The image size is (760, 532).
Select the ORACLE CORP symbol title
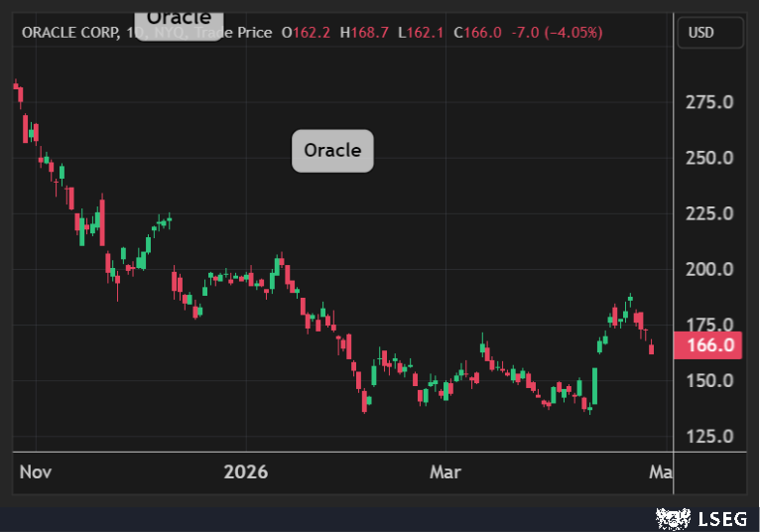(x=68, y=33)
